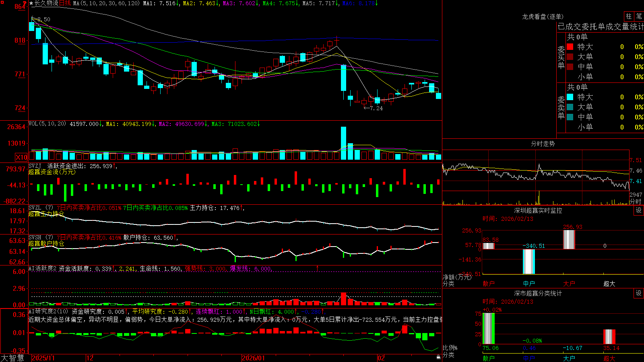Click the star icon before 长久物流
644x362 pixels.
31,3
